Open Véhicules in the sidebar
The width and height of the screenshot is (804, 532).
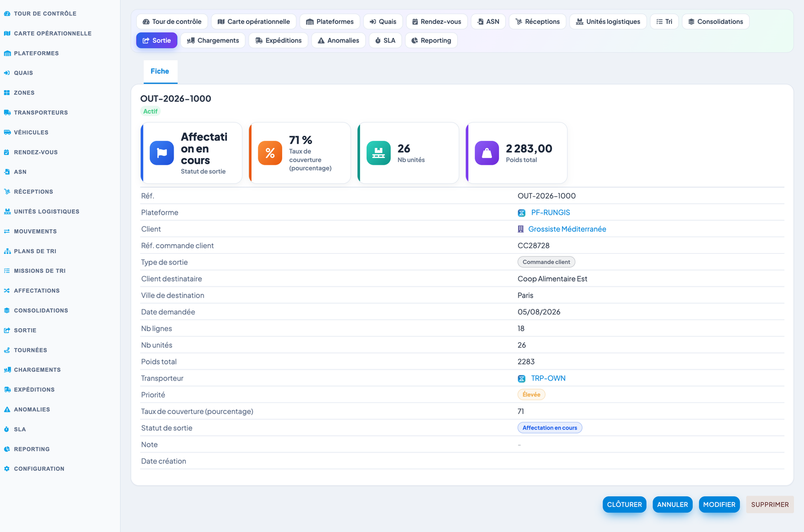pos(31,132)
